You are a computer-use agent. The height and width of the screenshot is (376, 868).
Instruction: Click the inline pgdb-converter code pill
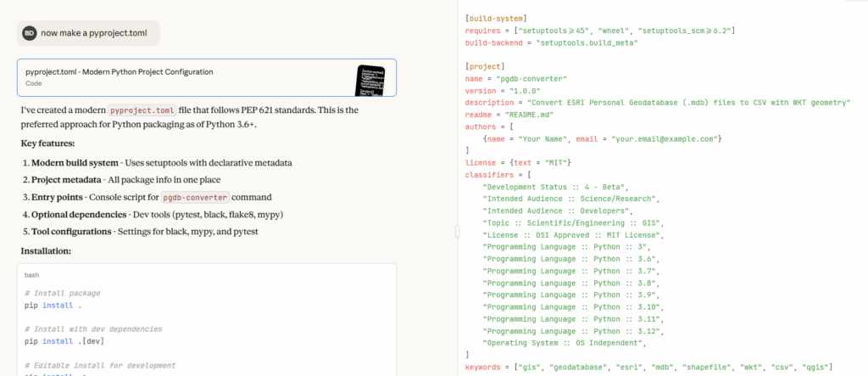195,198
